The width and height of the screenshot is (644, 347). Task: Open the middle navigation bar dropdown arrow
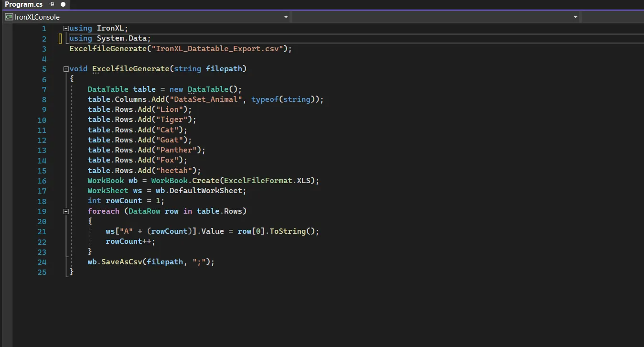575,17
